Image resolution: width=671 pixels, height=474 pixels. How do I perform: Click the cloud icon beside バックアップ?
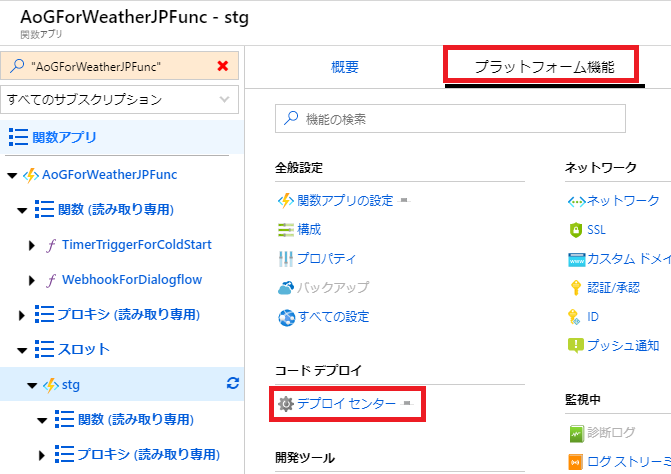coord(286,288)
